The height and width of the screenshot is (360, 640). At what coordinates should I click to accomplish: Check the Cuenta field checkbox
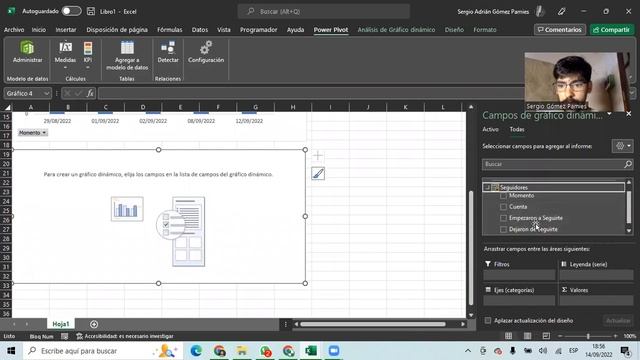pos(503,207)
